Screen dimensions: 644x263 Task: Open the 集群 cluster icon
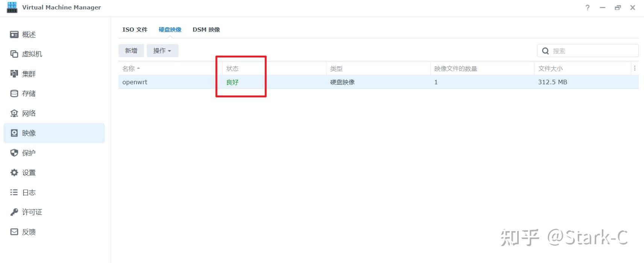click(14, 74)
